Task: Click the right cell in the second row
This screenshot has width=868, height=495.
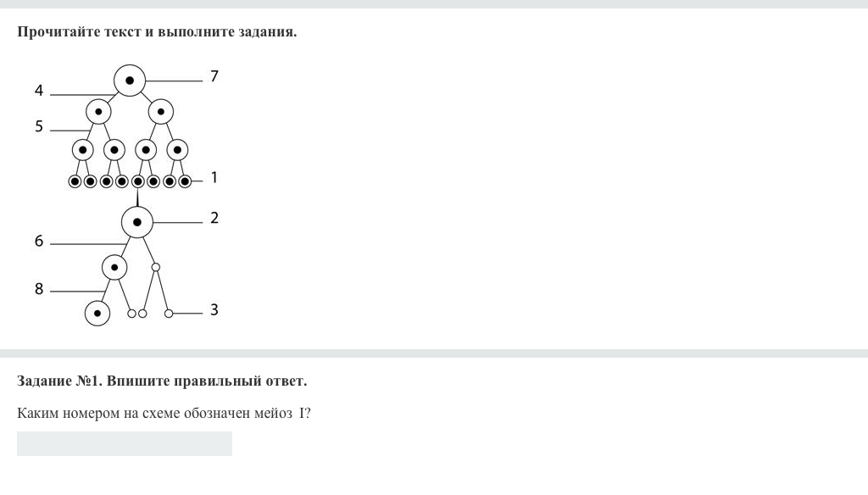Action: [160, 111]
